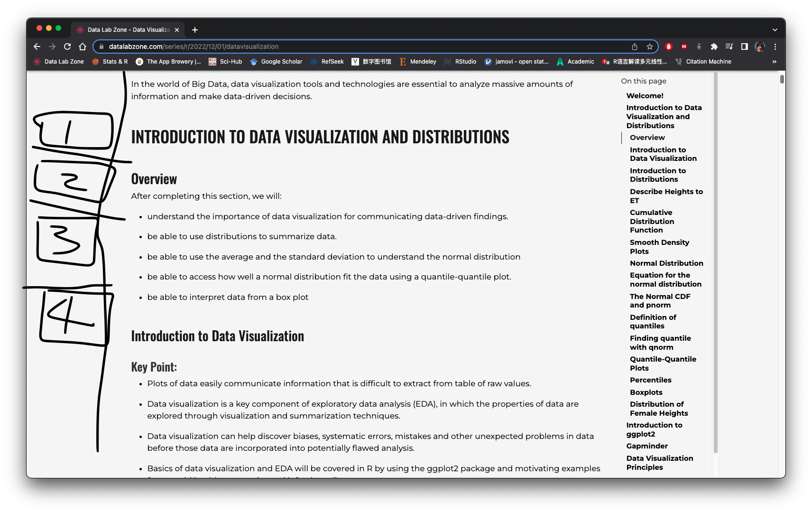Show hidden bookmarks with double chevron

(775, 62)
